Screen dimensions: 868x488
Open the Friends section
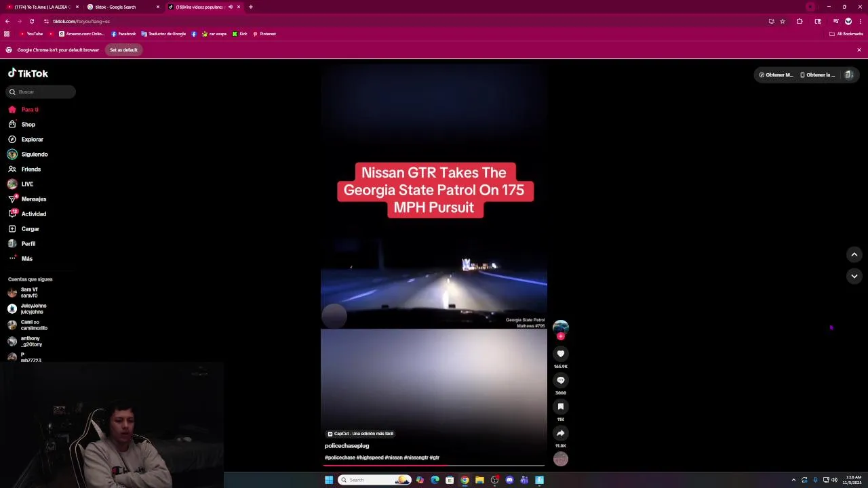[x=24, y=169]
